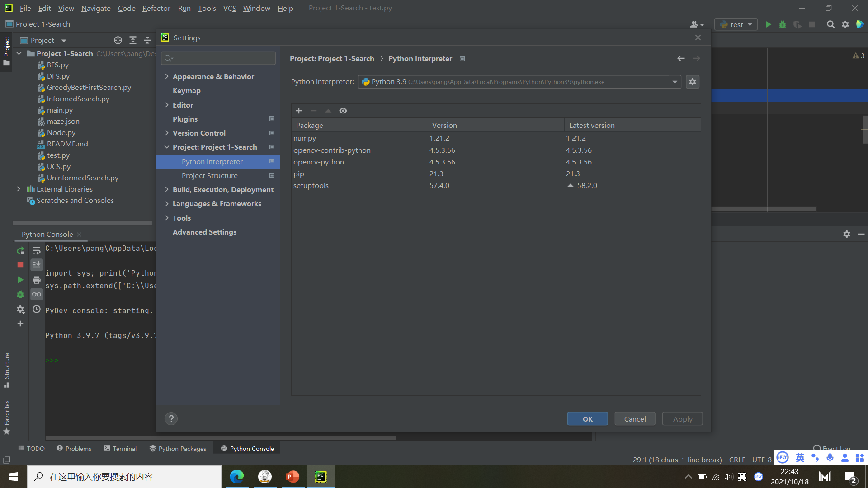Switch to Terminal tool tab
This screenshot has width=868, height=488.
(120, 448)
